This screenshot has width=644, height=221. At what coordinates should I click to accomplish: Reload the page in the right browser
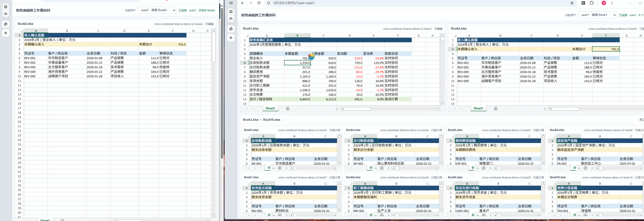pos(259,3)
